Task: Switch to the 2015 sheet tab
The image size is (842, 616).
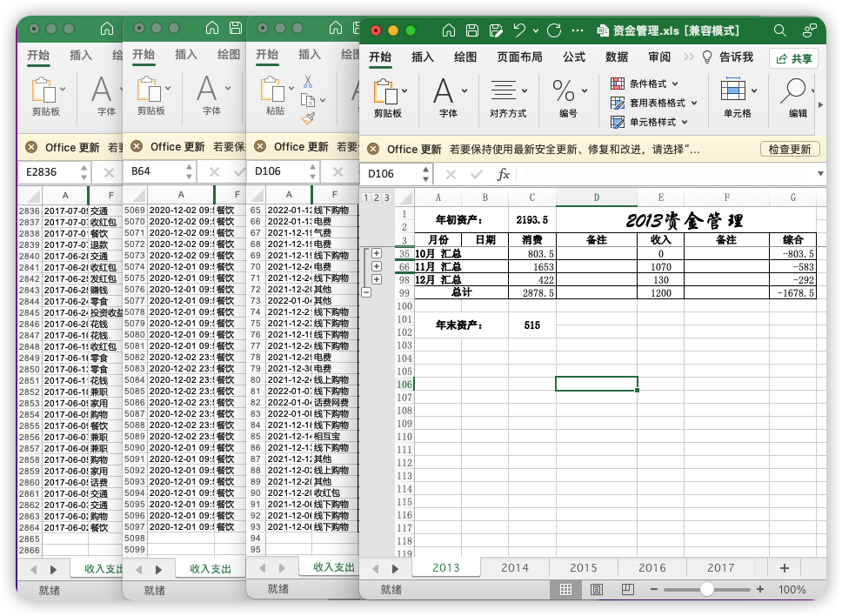Action: point(583,567)
